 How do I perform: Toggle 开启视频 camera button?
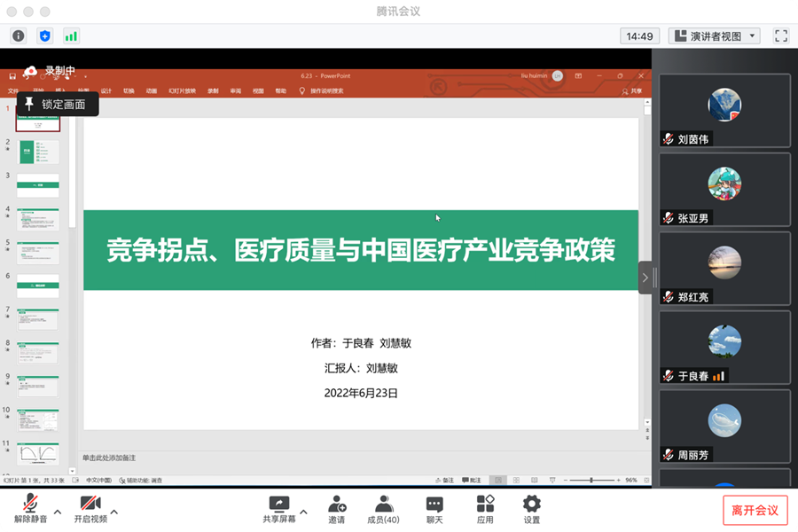coord(90,509)
